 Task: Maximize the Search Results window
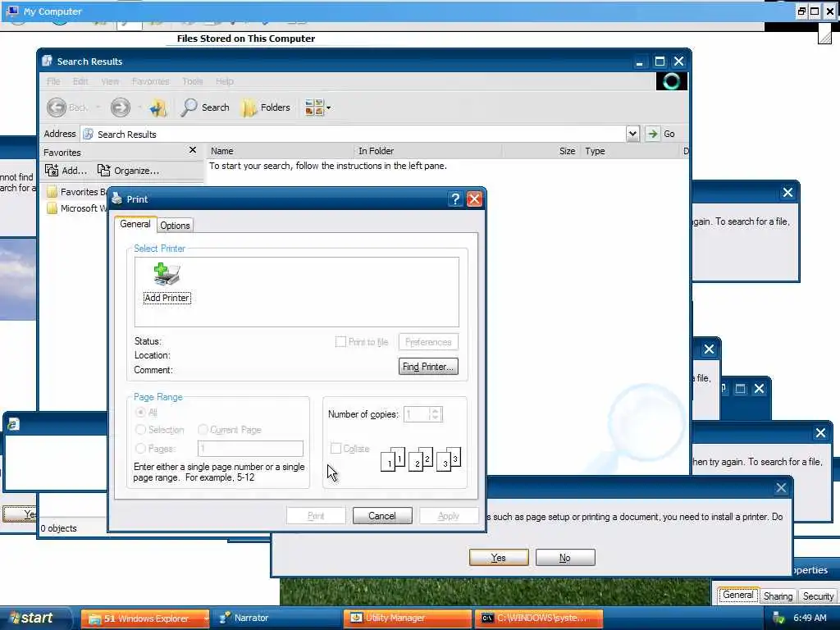pyautogui.click(x=660, y=62)
